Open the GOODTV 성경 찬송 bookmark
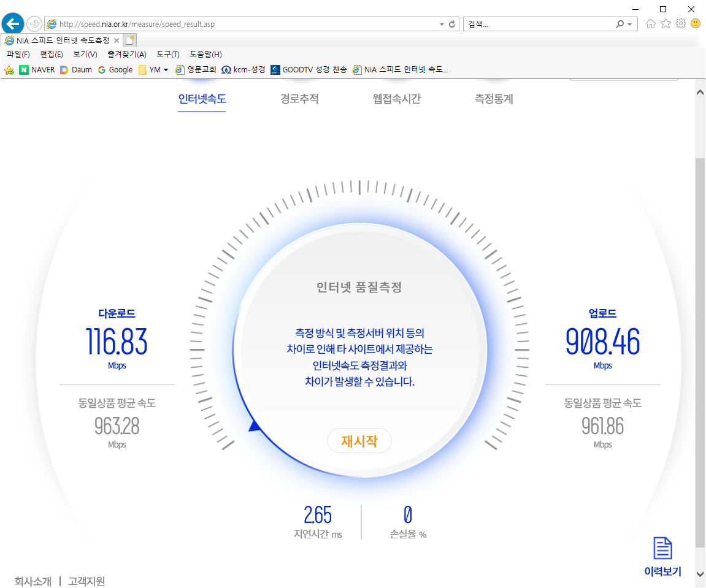Viewport: 706px width, 588px height. click(x=309, y=70)
